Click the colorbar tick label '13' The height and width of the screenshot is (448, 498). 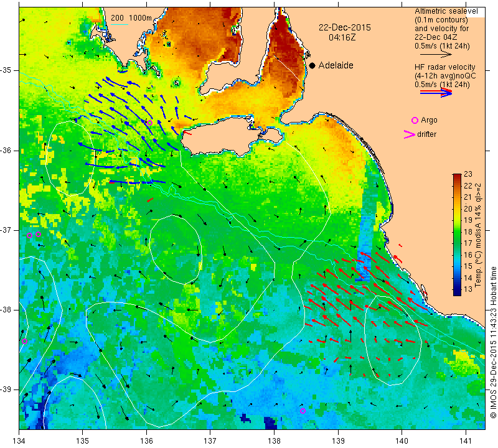pyautogui.click(x=468, y=289)
